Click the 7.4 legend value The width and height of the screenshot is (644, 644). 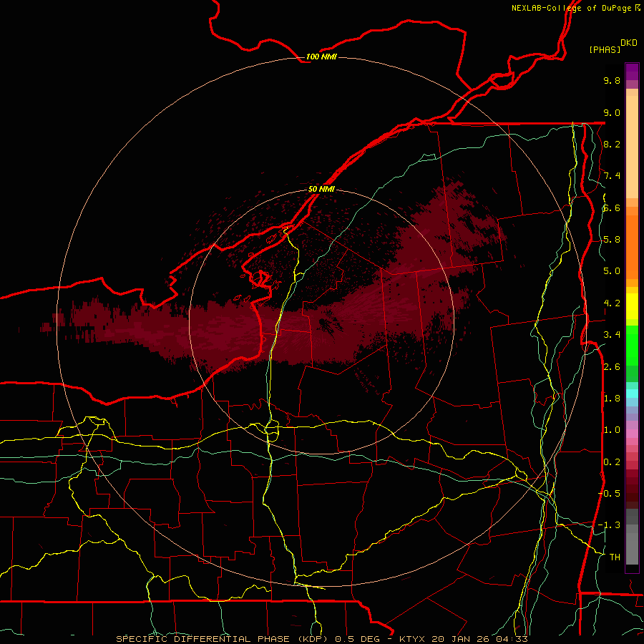click(612, 176)
